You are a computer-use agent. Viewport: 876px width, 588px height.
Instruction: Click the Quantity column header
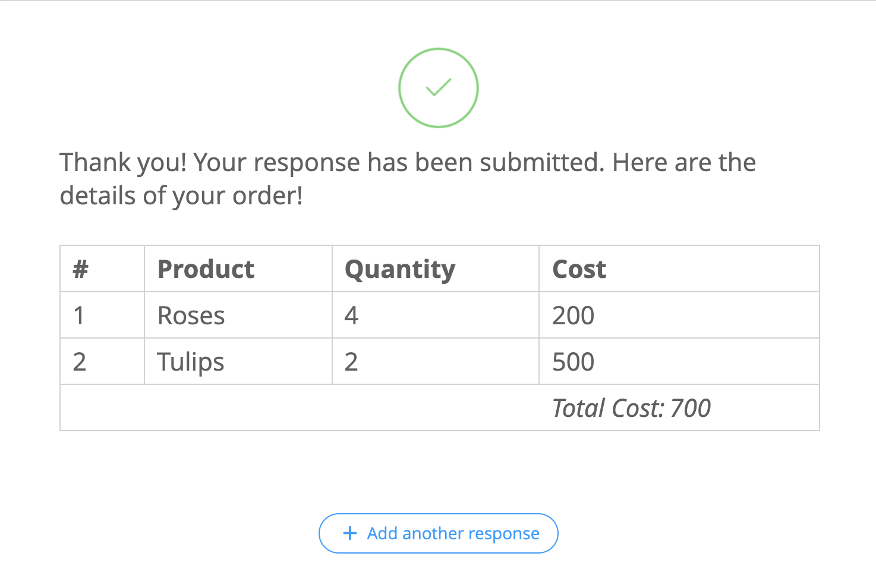400,269
